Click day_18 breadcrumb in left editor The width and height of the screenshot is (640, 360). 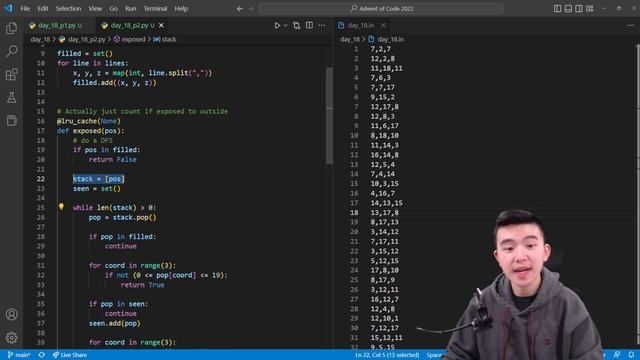(40, 39)
